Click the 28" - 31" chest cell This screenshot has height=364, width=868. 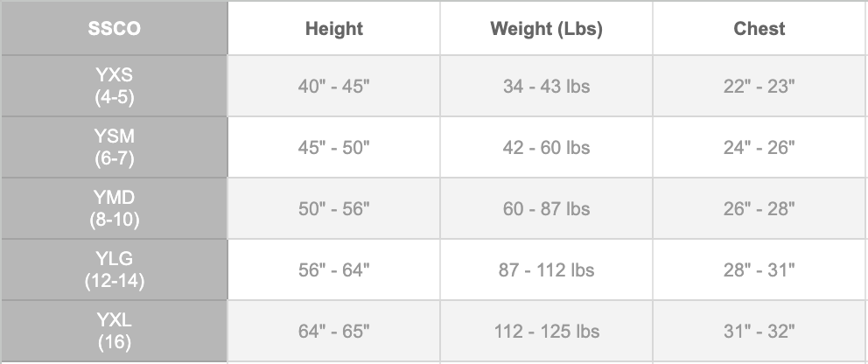[x=759, y=269]
